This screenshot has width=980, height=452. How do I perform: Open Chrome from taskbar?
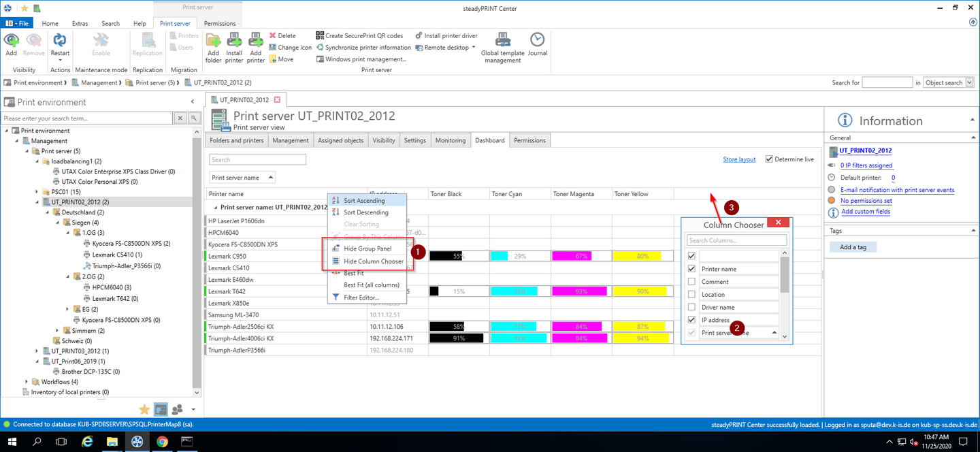[x=162, y=441]
